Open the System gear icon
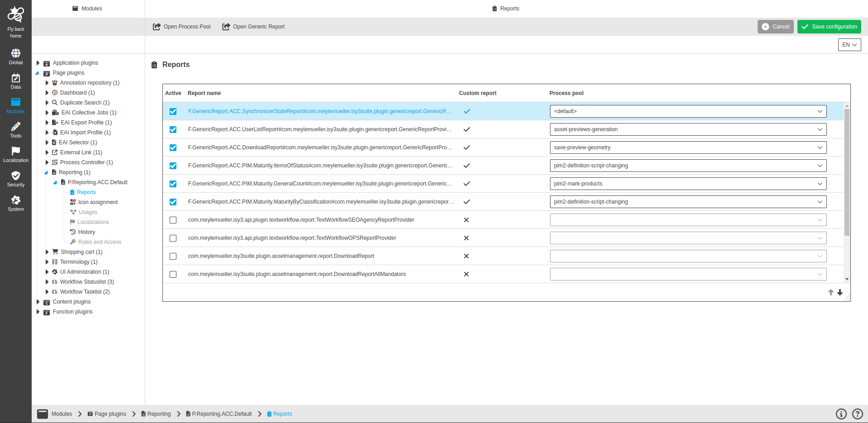The height and width of the screenshot is (423, 868). pos(15,200)
